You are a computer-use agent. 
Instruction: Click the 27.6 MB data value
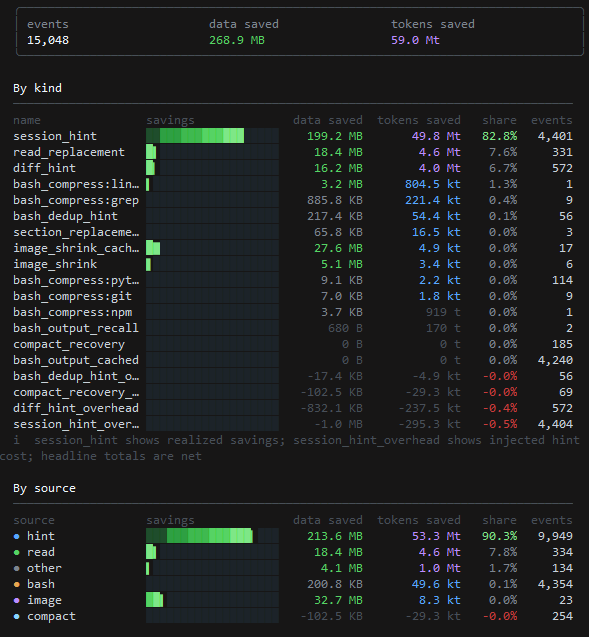pyautogui.click(x=338, y=248)
